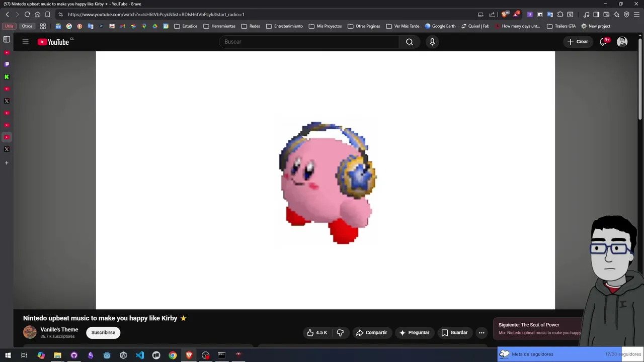Reload the page with the refresh icon
The width and height of the screenshot is (644, 362).
(27, 15)
